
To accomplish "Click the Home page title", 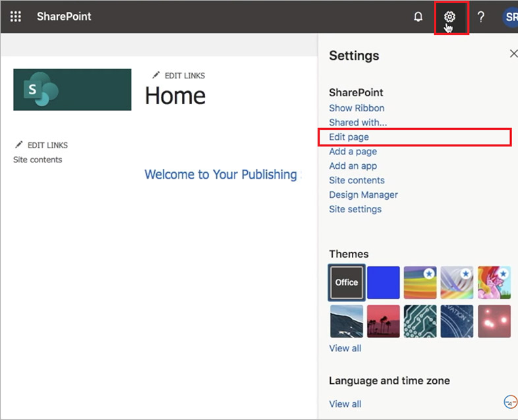I will (175, 96).
